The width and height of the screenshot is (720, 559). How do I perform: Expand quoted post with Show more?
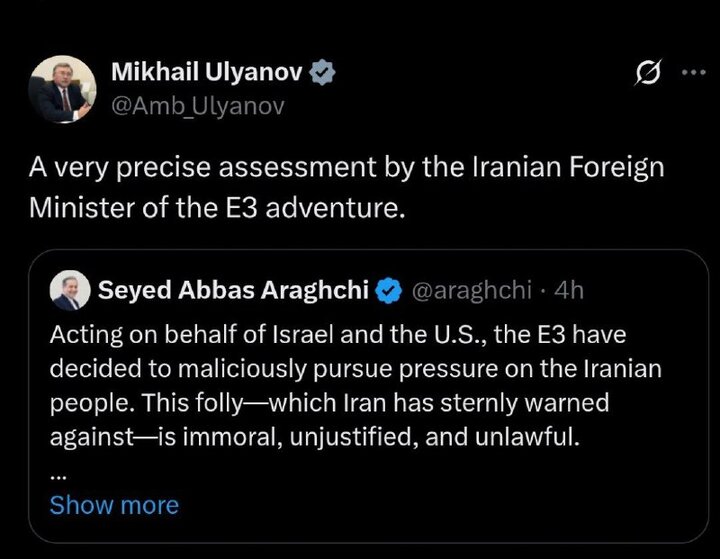tap(114, 505)
